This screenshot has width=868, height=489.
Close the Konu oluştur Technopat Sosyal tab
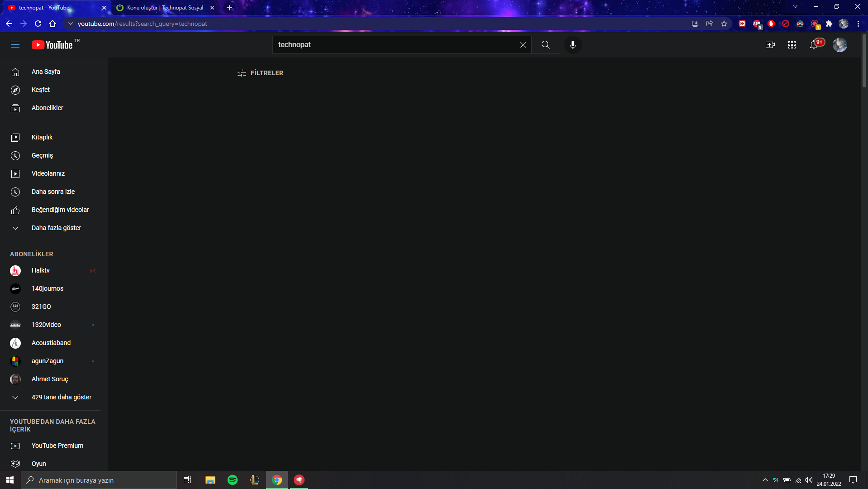(x=212, y=8)
